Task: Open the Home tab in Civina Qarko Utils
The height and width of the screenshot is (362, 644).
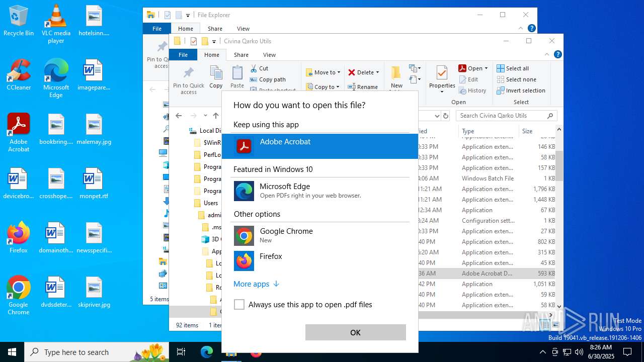Action: click(211, 55)
